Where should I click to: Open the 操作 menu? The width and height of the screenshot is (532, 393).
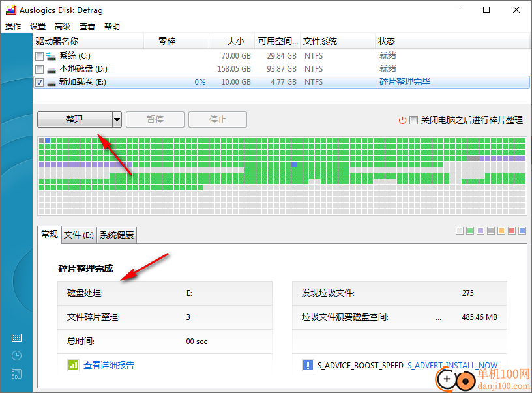[x=13, y=27]
